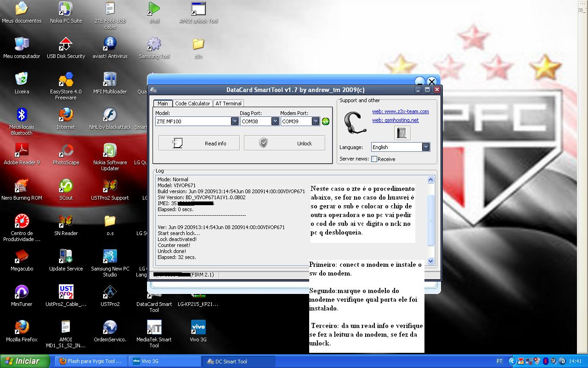Switch to Flash para Vygis Tool taskbar item
This screenshot has width=588, height=368.
pyautogui.click(x=91, y=361)
